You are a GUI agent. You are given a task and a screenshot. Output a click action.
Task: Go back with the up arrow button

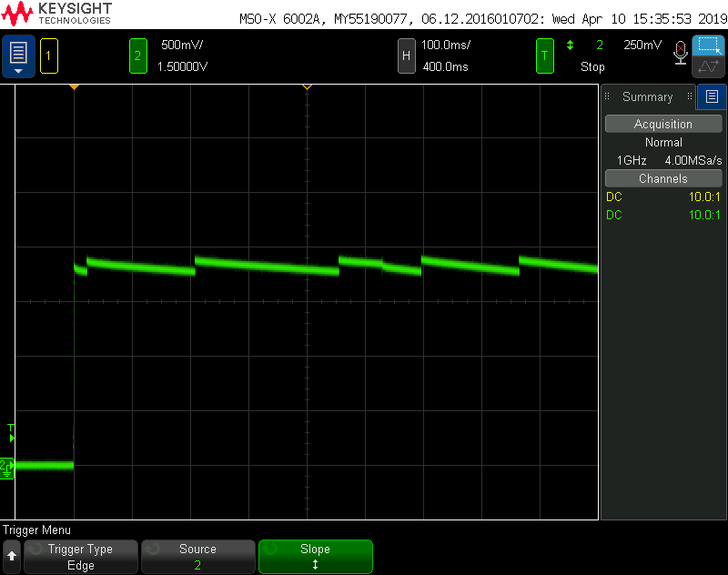(12, 557)
